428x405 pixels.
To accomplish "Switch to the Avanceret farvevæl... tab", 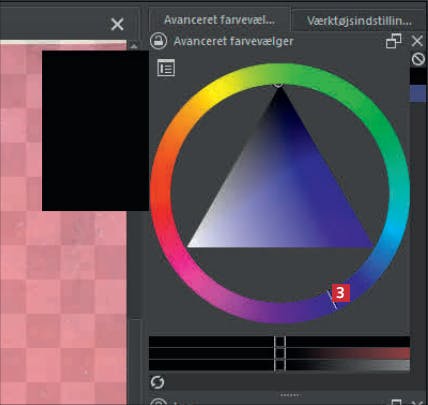I will [219, 20].
